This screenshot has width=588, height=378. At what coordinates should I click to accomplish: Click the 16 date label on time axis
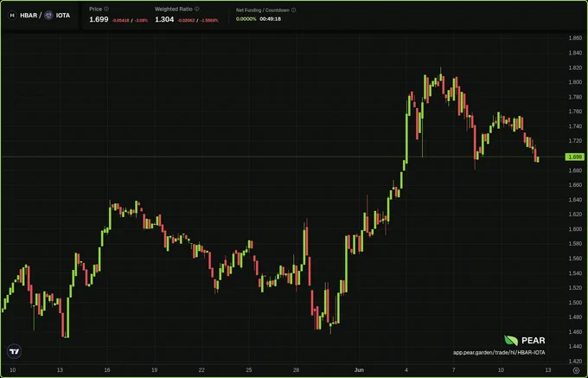click(x=107, y=370)
